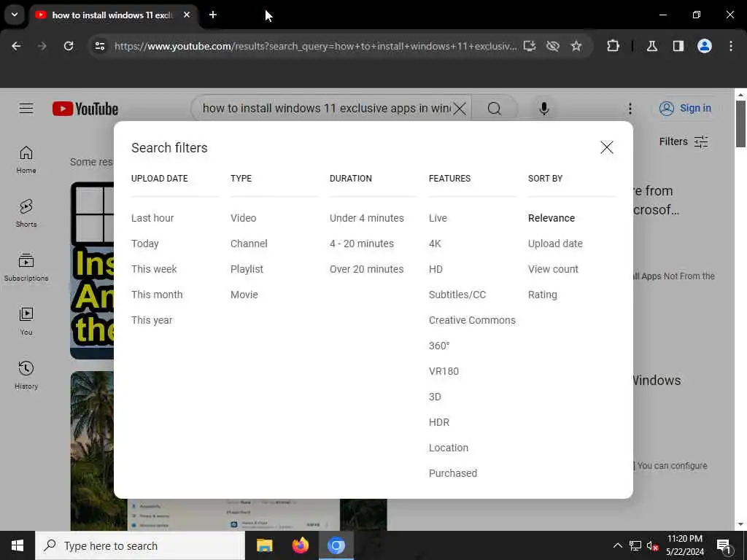Reload the current page
747x560 pixels.
tap(69, 46)
